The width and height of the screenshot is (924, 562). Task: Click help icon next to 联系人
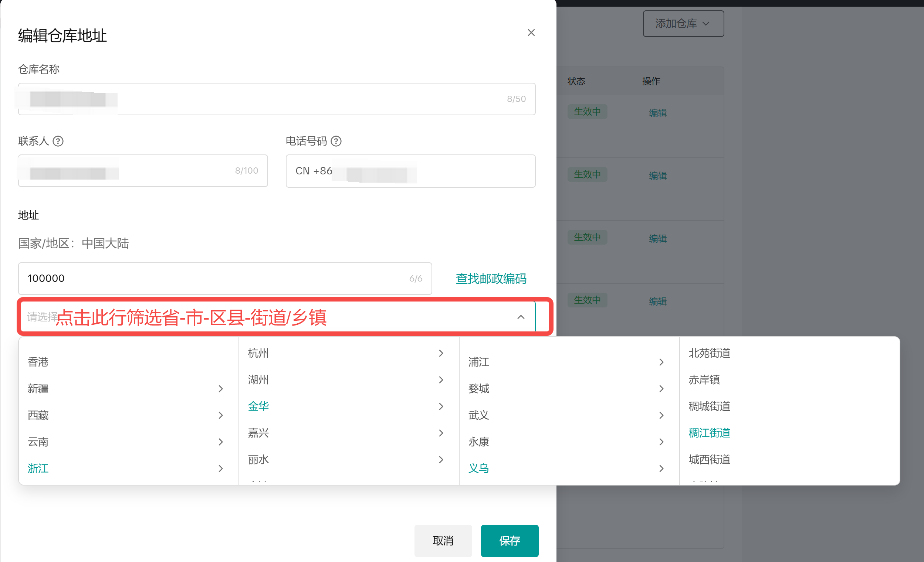pos(58,141)
